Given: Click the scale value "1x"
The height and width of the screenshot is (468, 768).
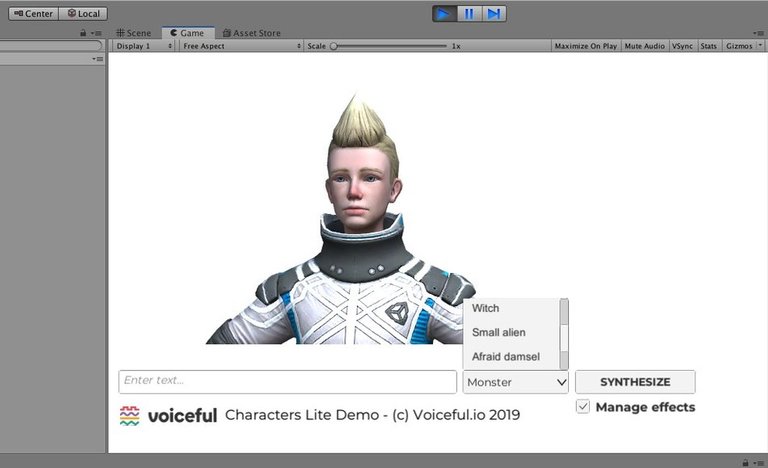Looking at the screenshot, I should tap(456, 46).
